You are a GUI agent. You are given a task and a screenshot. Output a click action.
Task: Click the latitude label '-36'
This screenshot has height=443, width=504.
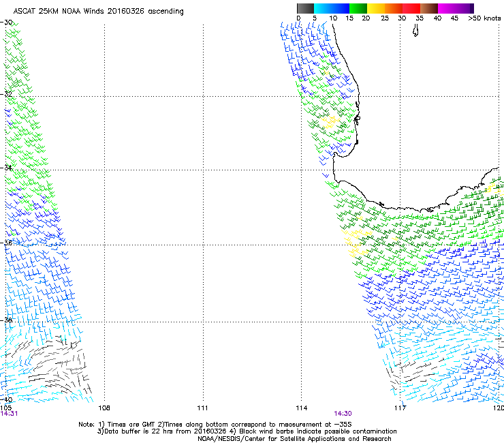[x=6, y=243]
